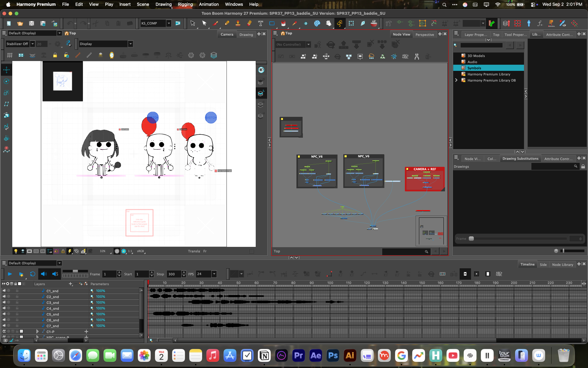Toggle the render view eye icon
The image size is (588, 368).
(261, 70)
